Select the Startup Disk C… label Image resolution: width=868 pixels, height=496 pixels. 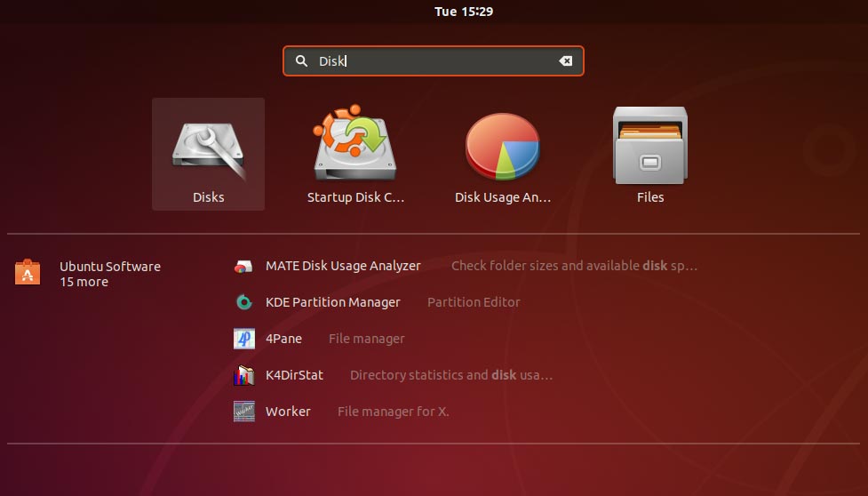click(x=356, y=197)
